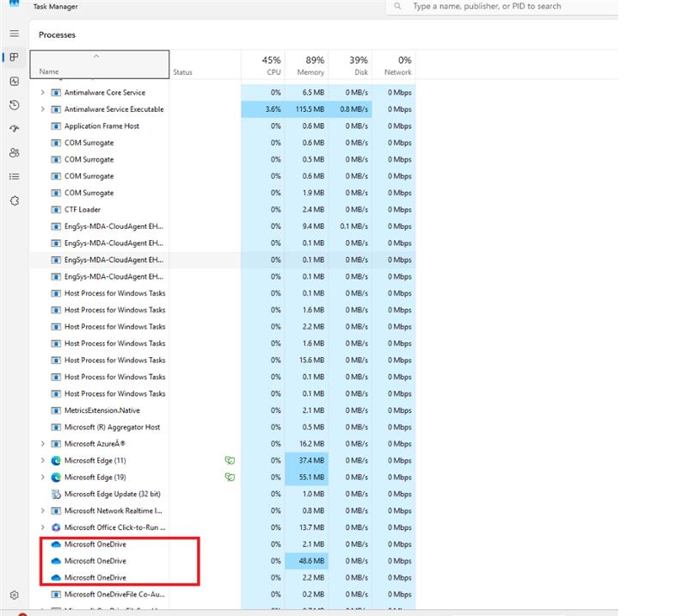
Task: Click the 48.6 MB memory value
Action: pyautogui.click(x=311, y=561)
